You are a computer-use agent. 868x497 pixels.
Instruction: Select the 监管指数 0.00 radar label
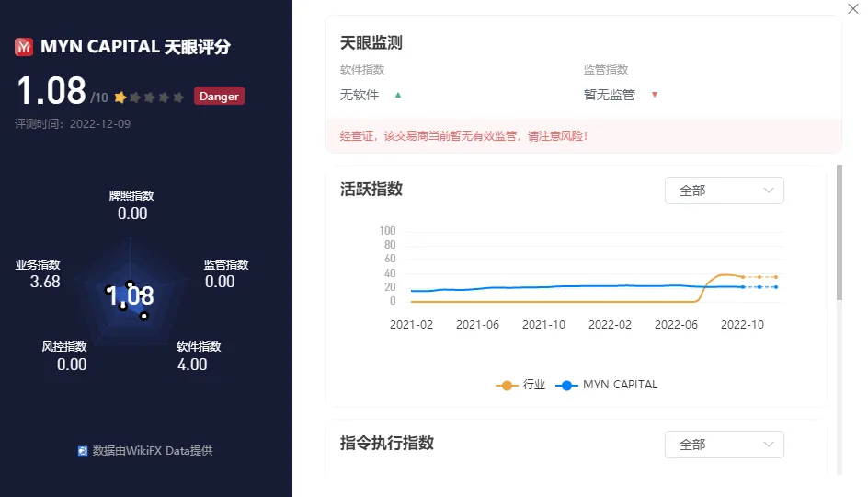click(x=226, y=273)
